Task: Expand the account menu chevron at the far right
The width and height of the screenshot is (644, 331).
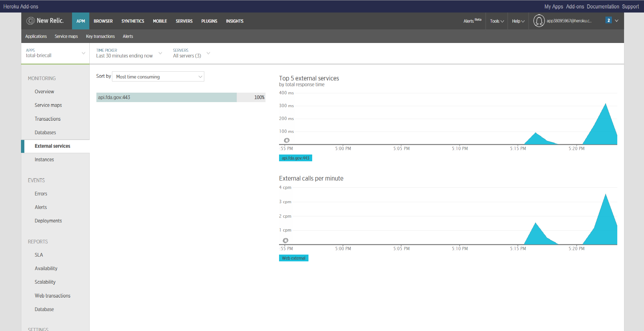Action: [x=617, y=21]
